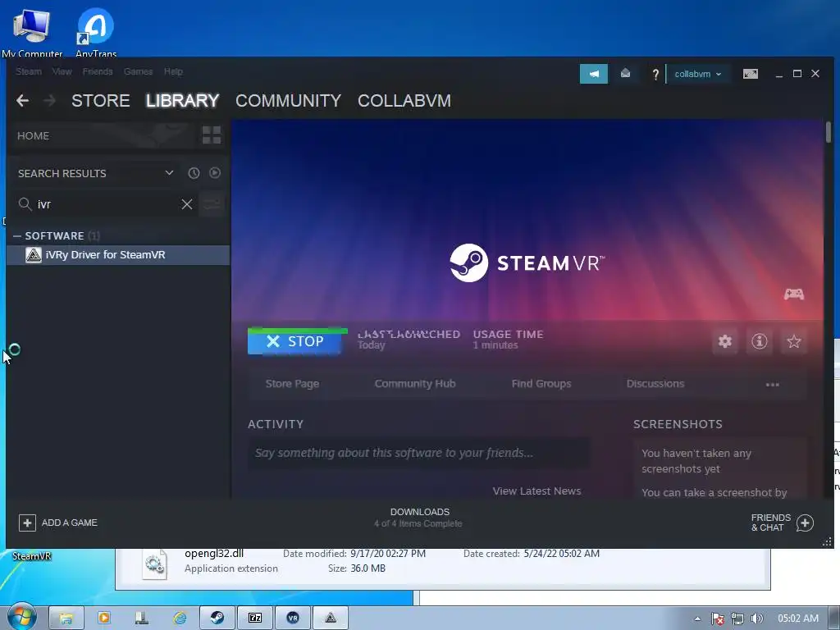
Task: Open the SteamVR taskbar button
Action: pos(293,618)
